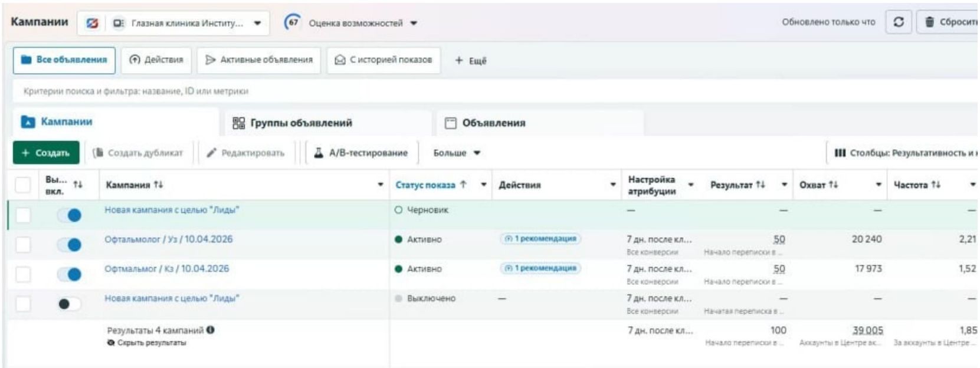Click the Выключено status text

(431, 298)
